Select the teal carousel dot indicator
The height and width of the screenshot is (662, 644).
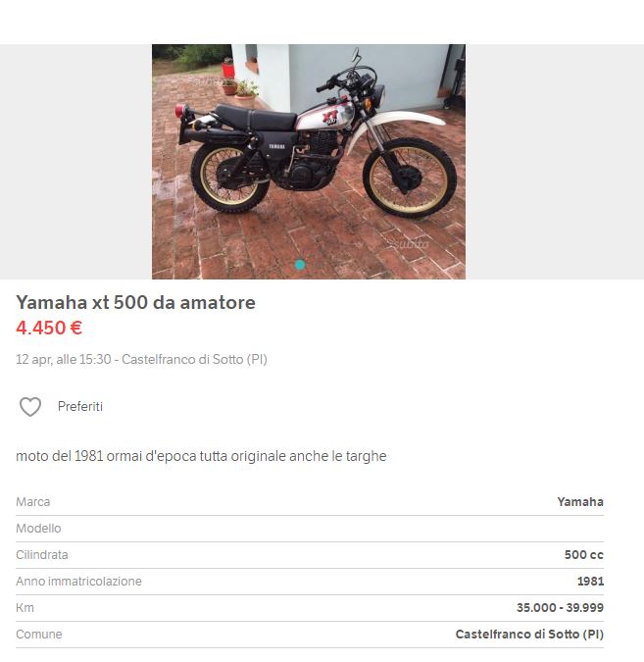click(x=300, y=265)
